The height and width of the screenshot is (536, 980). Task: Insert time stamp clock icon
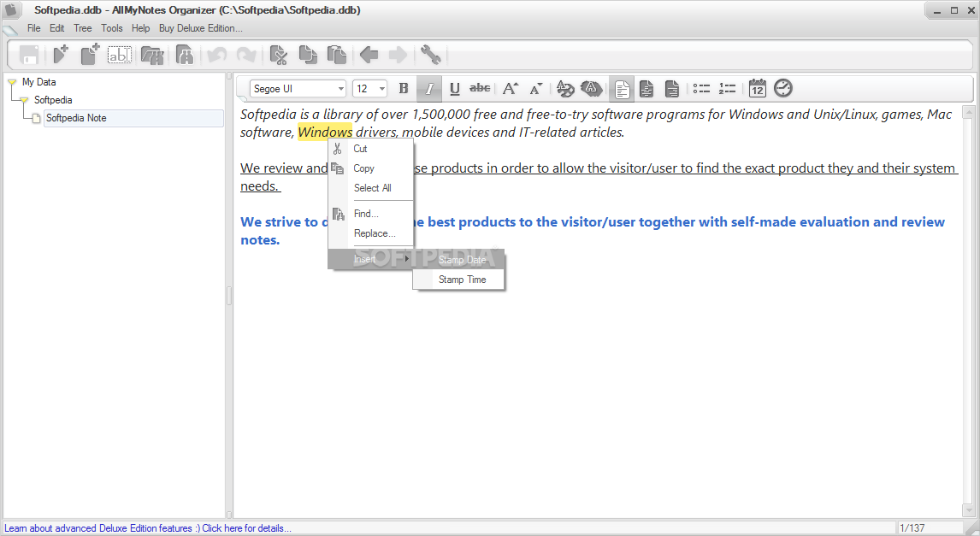(x=783, y=89)
